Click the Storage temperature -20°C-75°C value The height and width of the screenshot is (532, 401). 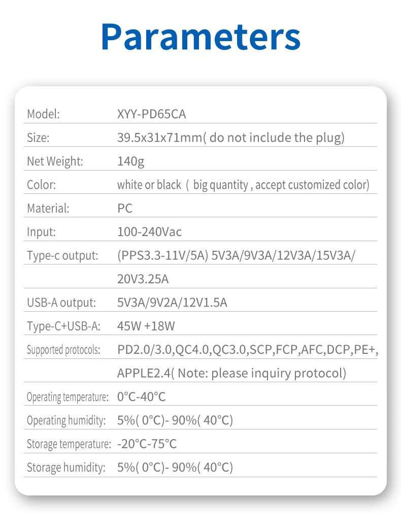click(x=147, y=444)
